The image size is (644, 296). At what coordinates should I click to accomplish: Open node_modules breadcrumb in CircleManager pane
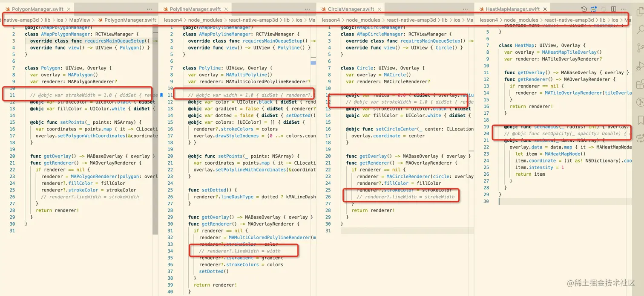click(x=363, y=20)
